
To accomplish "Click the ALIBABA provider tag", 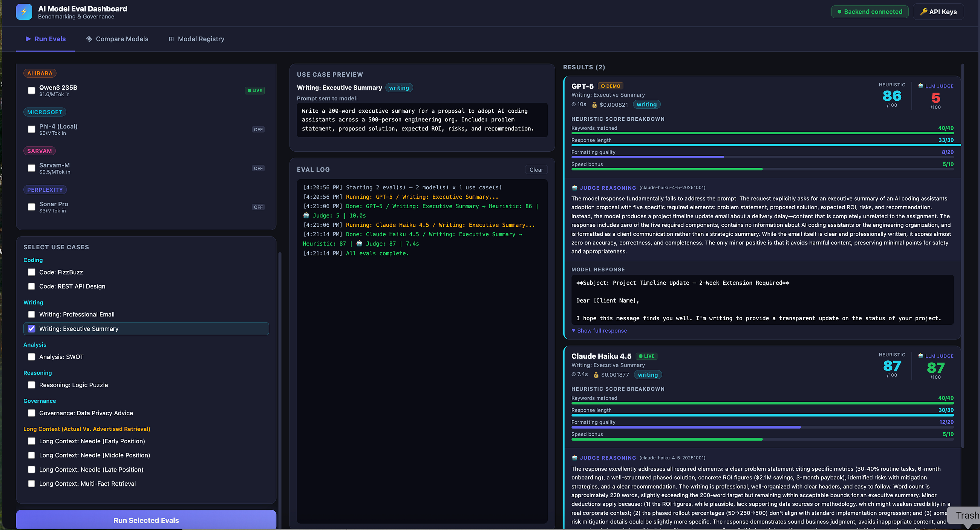I will click(40, 73).
